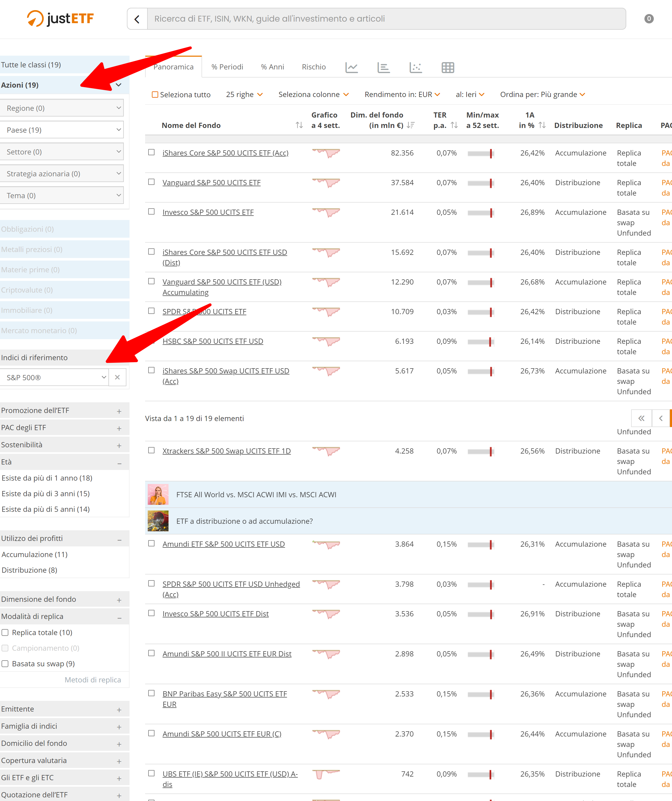Expand Sostenibilità plus icon
Viewport: 672px width, 801px height.
[x=119, y=445]
